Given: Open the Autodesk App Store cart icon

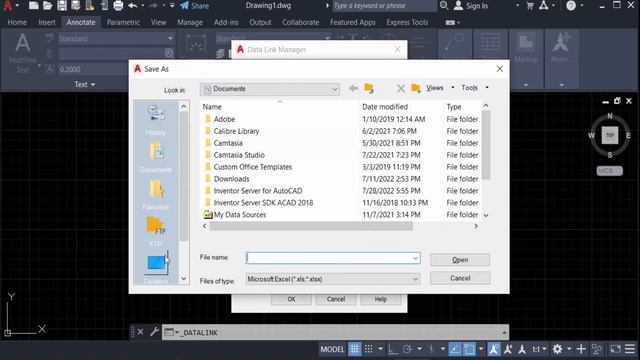Looking at the screenshot, I should [530, 6].
